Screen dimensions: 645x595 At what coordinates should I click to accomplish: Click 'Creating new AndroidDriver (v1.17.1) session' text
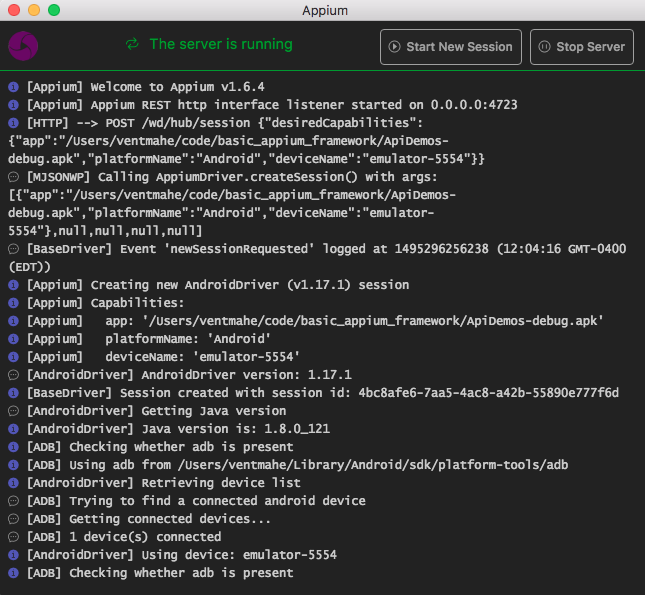250,285
